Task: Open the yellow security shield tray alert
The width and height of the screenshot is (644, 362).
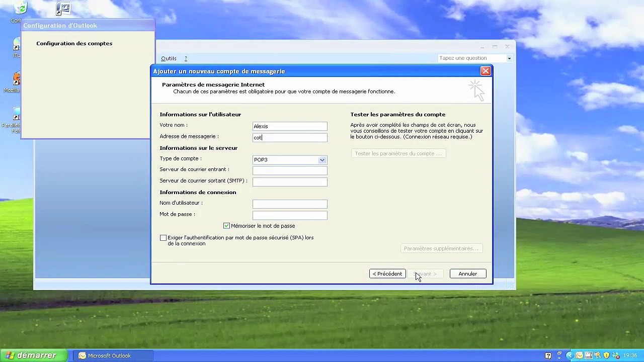Action: click(x=606, y=355)
